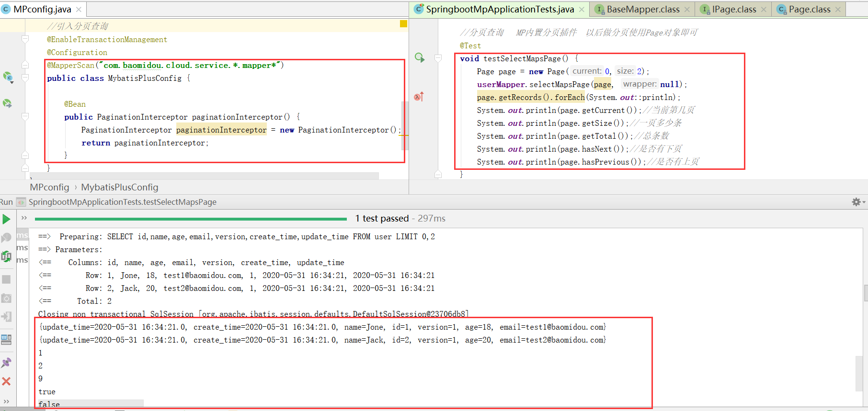Viewport: 868px width, 411px height.
Task: Click fold end marker of paginationInterceptor method
Action: (25, 155)
